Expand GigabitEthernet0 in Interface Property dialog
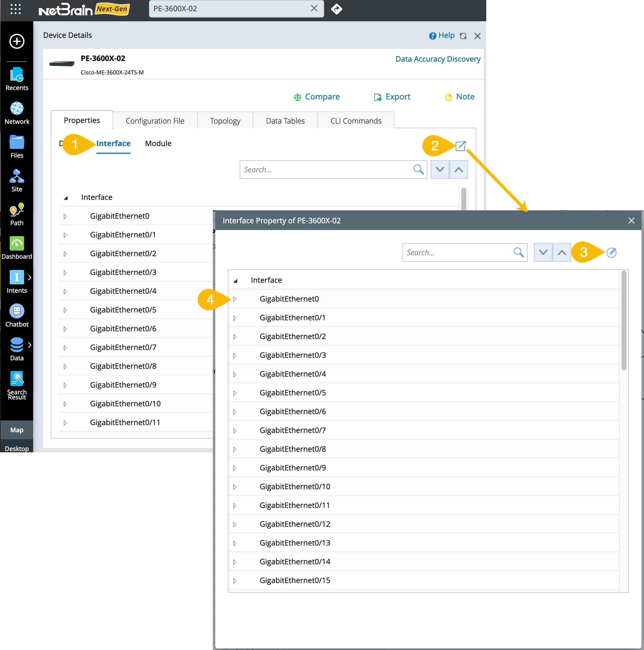644x650 pixels. (x=235, y=299)
